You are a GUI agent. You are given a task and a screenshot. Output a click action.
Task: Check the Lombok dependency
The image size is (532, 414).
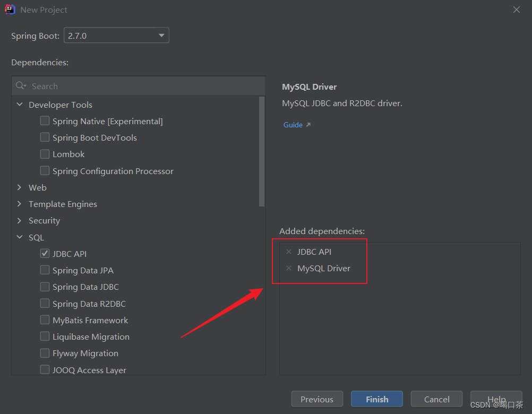click(x=45, y=154)
